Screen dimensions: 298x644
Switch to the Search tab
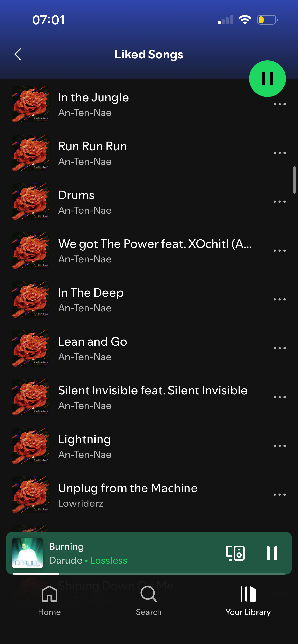point(149,601)
